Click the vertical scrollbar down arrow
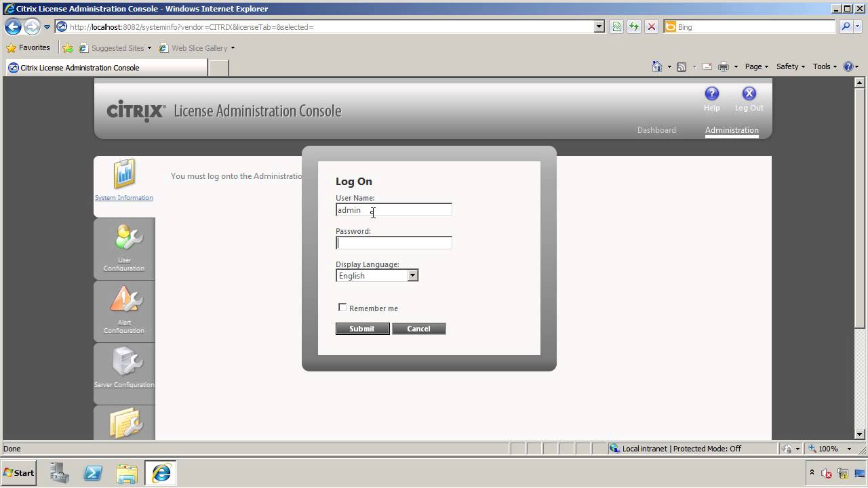 point(860,434)
